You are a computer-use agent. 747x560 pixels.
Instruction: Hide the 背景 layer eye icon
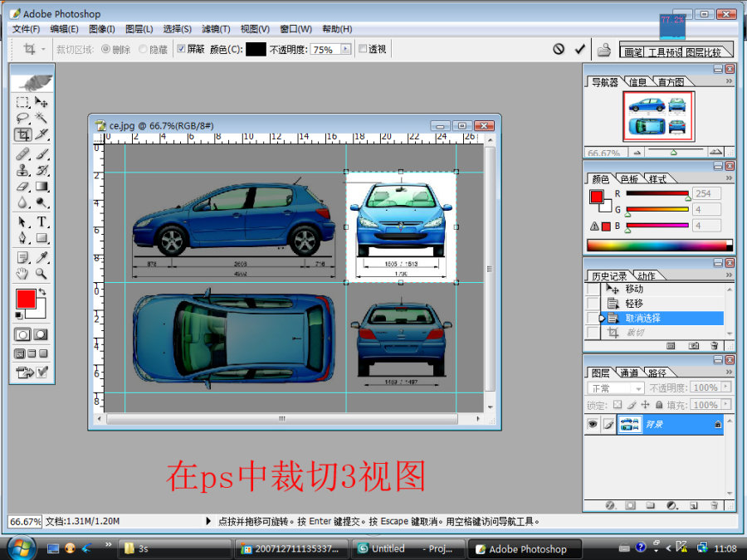tap(592, 424)
